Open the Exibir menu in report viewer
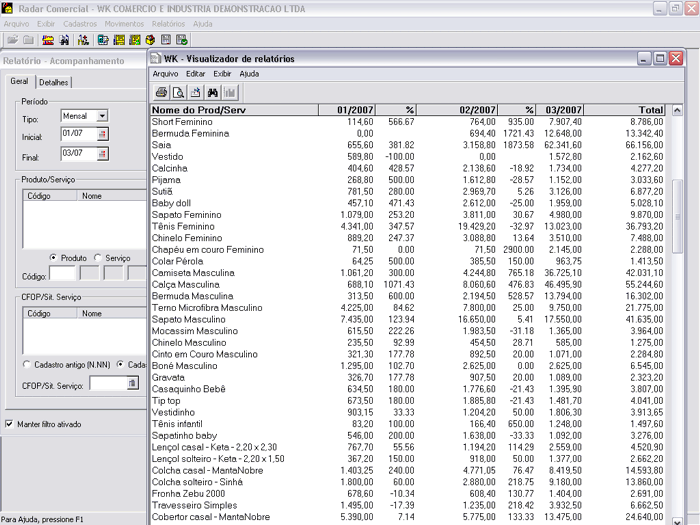The height and width of the screenshot is (525, 700). click(x=222, y=74)
